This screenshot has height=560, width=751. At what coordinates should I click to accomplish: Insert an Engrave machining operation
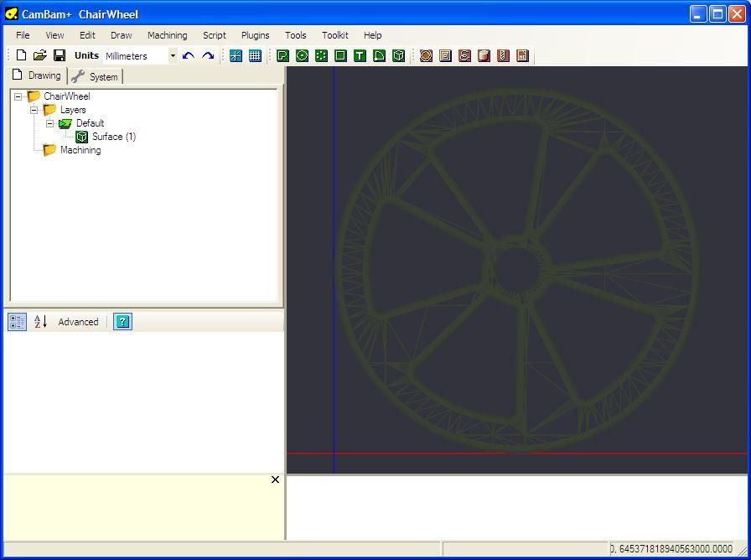[464, 55]
